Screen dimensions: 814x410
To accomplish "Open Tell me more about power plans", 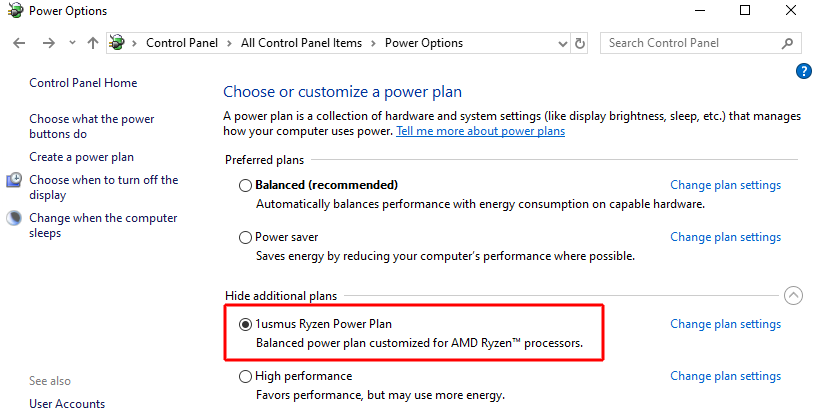I will [481, 131].
